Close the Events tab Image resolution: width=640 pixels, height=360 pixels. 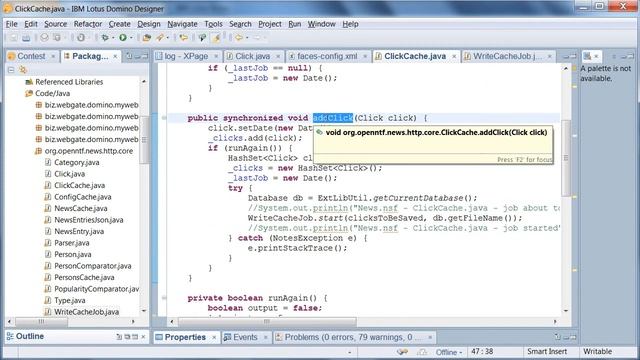[x=265, y=337]
